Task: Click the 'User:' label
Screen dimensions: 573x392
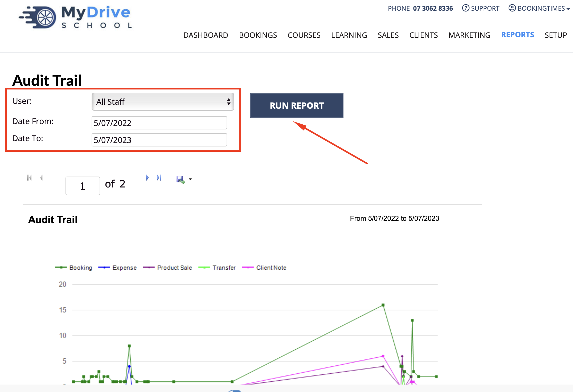Action: 22,101
